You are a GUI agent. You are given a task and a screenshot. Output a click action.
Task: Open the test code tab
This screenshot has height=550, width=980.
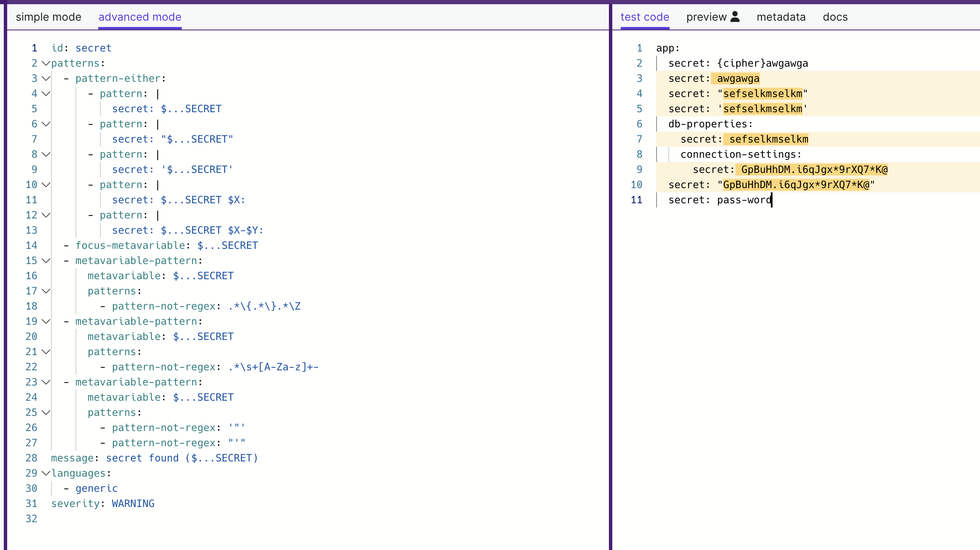coord(644,17)
